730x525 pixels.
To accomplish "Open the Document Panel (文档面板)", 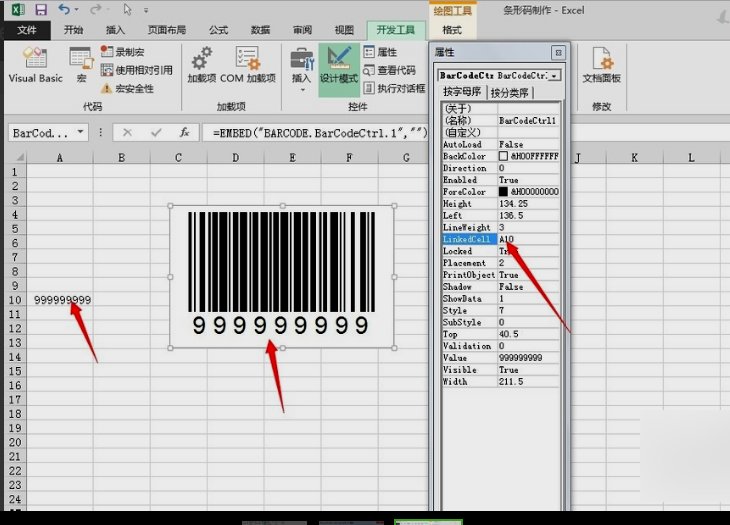I will (x=602, y=65).
